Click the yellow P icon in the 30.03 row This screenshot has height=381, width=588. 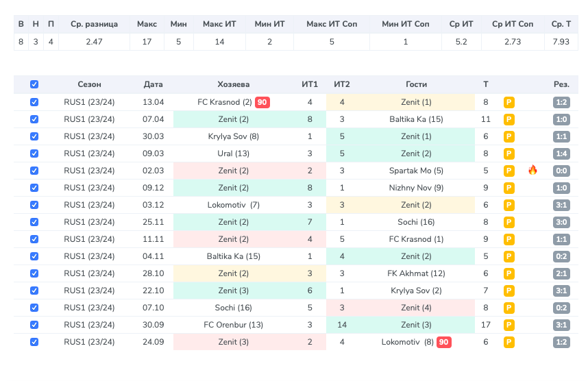[509, 136]
